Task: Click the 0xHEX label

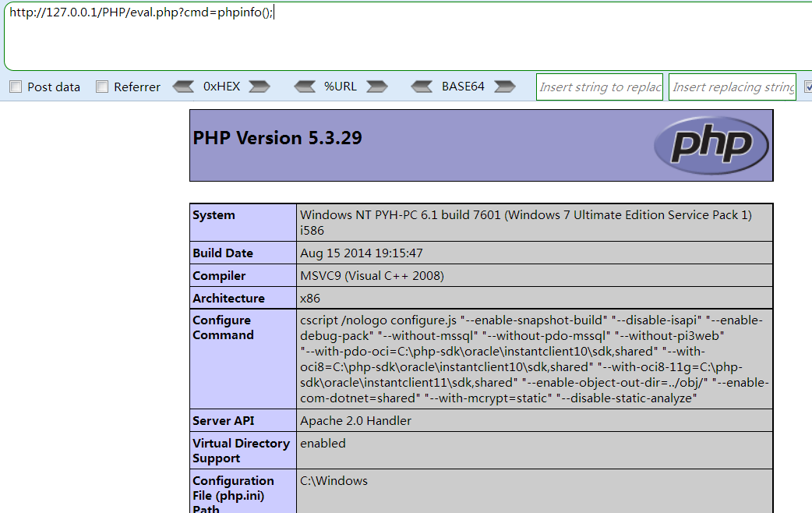Action: (221, 87)
